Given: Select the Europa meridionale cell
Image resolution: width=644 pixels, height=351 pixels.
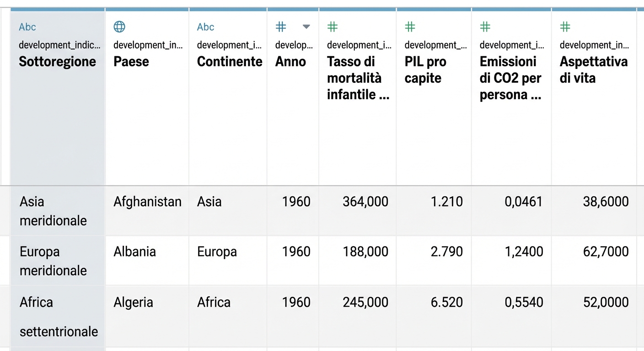Looking at the screenshot, I should [x=53, y=261].
